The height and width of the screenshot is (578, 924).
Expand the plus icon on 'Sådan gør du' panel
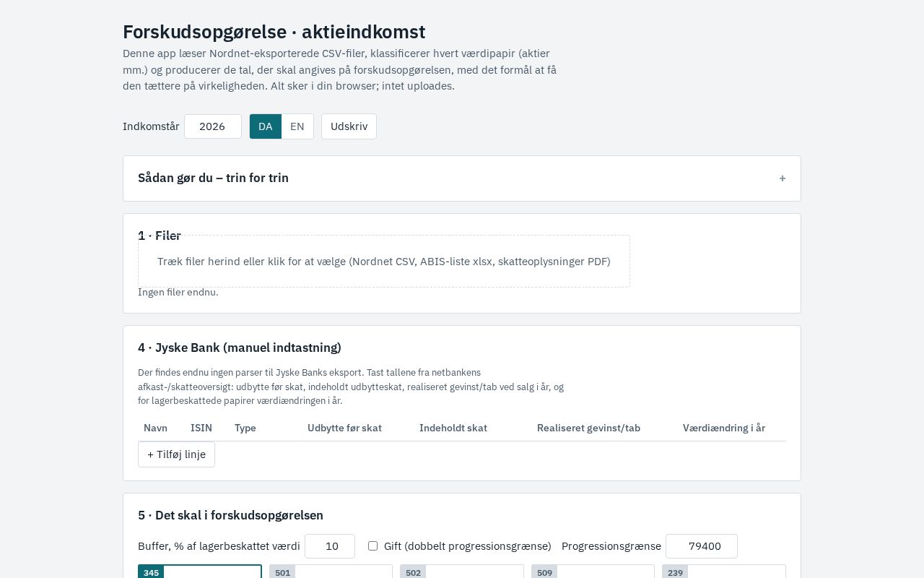tap(782, 178)
